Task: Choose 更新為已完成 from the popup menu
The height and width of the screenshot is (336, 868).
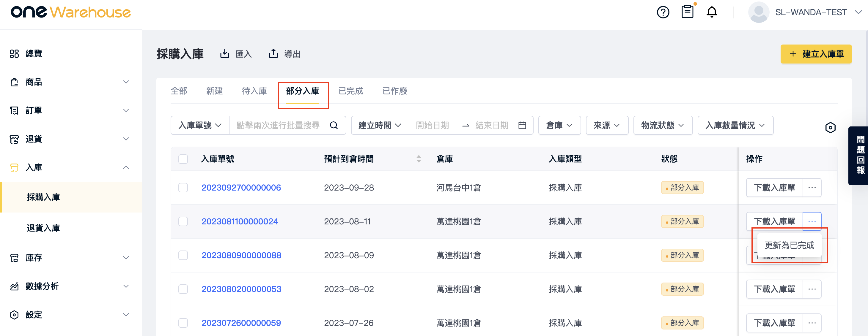Action: [x=789, y=245]
